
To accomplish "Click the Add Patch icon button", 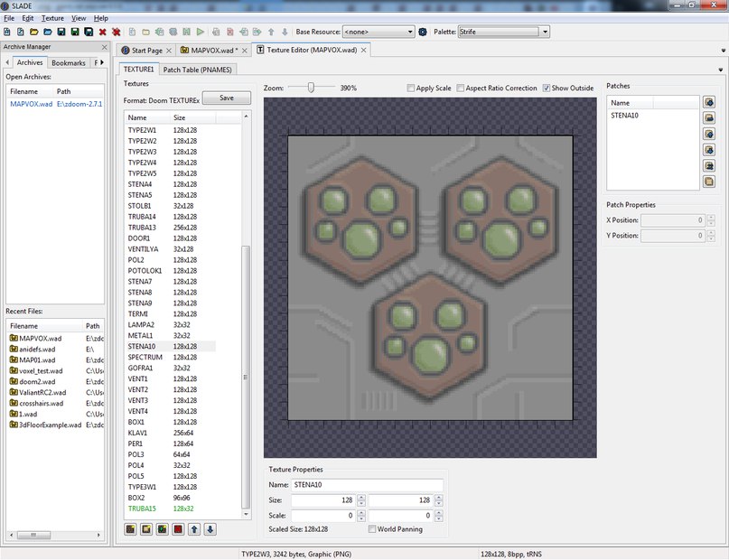I will (x=709, y=102).
